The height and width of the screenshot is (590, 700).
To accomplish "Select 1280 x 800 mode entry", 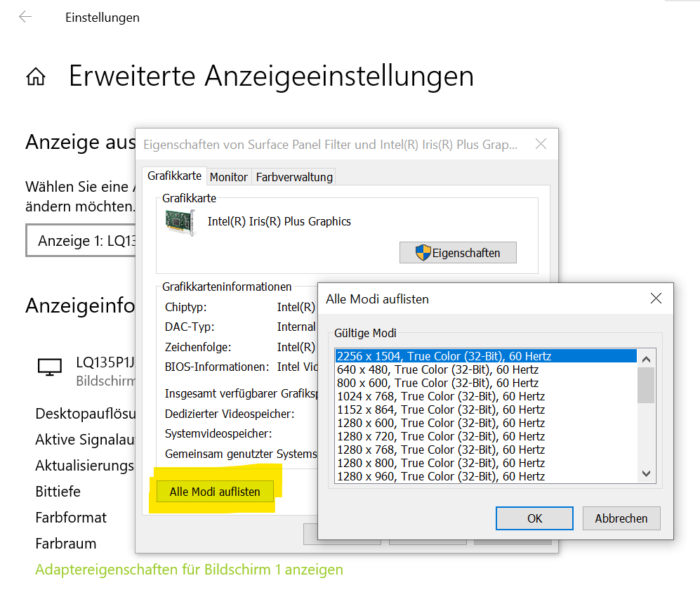I will click(486, 463).
